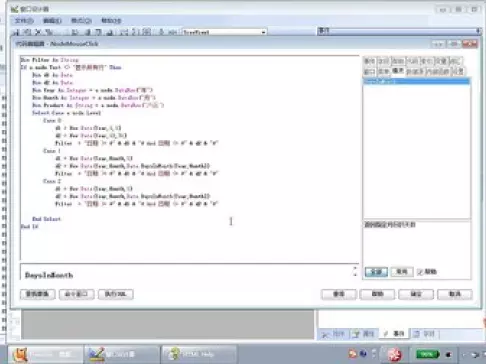Toggle the 帮助 checkbox below the function list

click(420, 272)
